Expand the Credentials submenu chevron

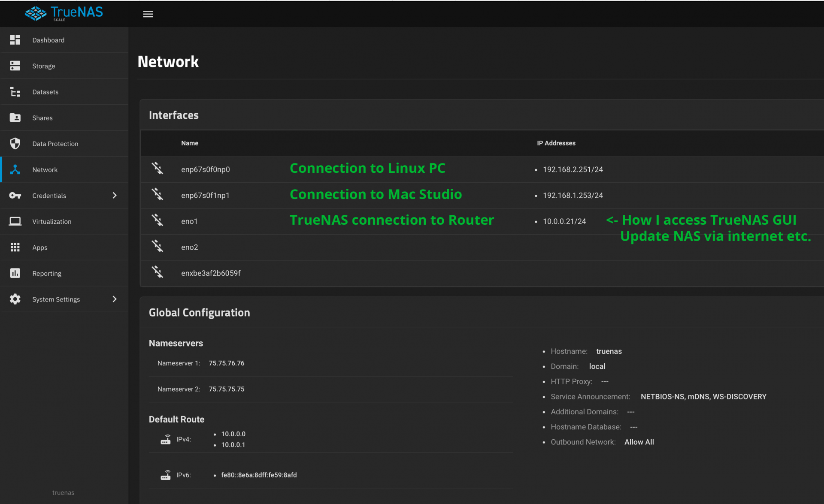pos(115,196)
